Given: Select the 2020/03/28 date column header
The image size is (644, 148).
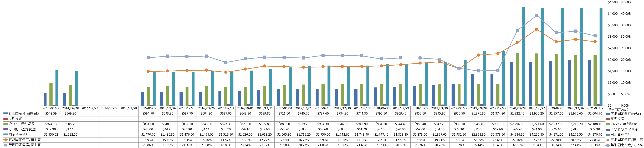Looking at the screenshot, I should click(517, 108).
